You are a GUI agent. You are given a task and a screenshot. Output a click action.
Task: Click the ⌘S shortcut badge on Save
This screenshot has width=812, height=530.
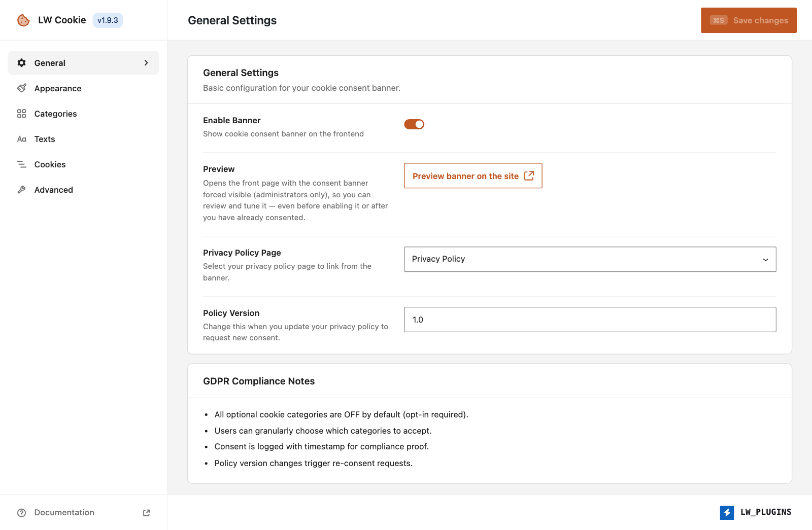point(719,20)
